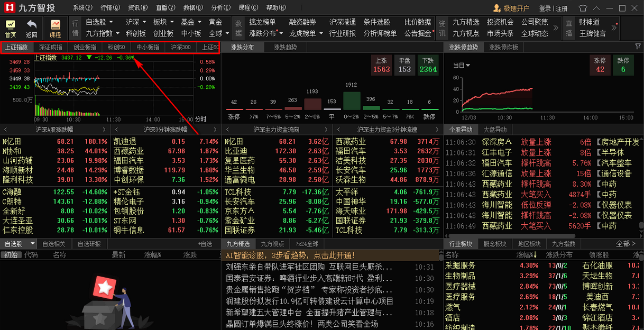Switch to the 涨跌停炸板 tab

[503, 47]
